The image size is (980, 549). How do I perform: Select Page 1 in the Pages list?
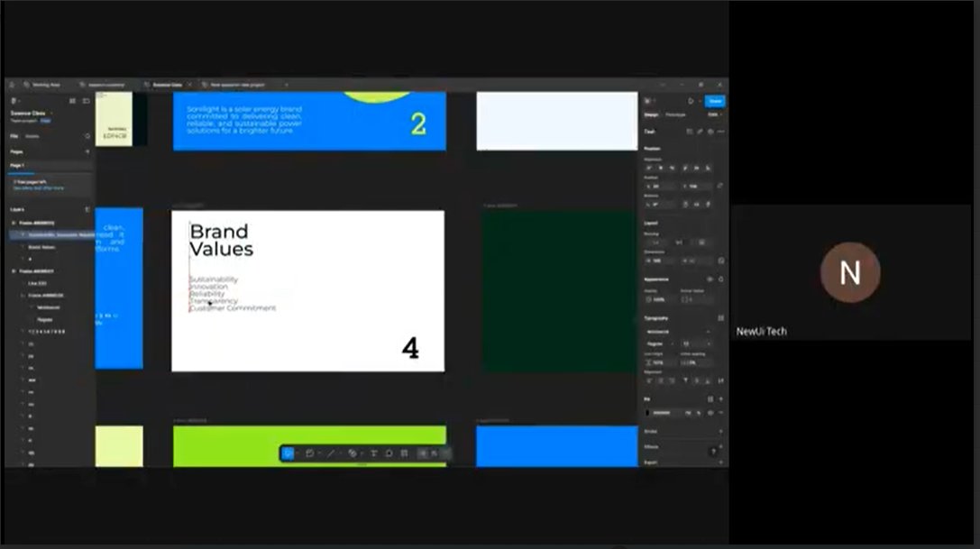49,166
